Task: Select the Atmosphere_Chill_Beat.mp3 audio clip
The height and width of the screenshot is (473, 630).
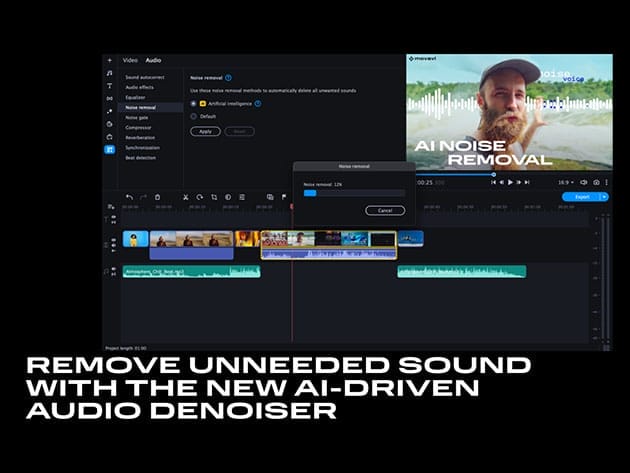Action: 191,271
